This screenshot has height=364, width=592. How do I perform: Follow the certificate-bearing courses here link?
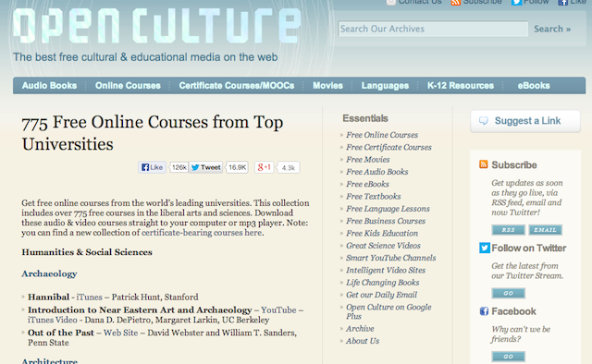pyautogui.click(x=202, y=233)
